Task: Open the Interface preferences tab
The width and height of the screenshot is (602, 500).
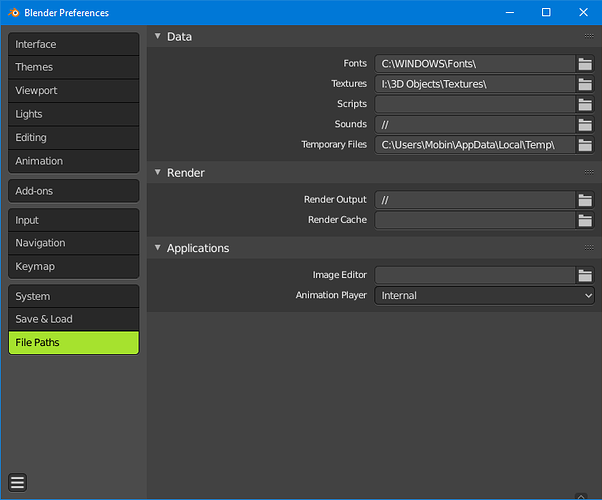Action: (73, 44)
